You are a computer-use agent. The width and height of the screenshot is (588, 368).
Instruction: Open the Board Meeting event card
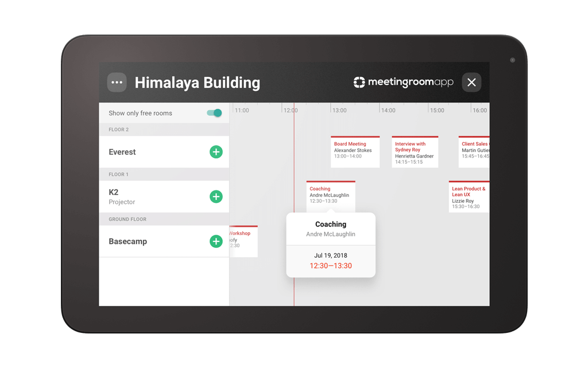pyautogui.click(x=355, y=152)
